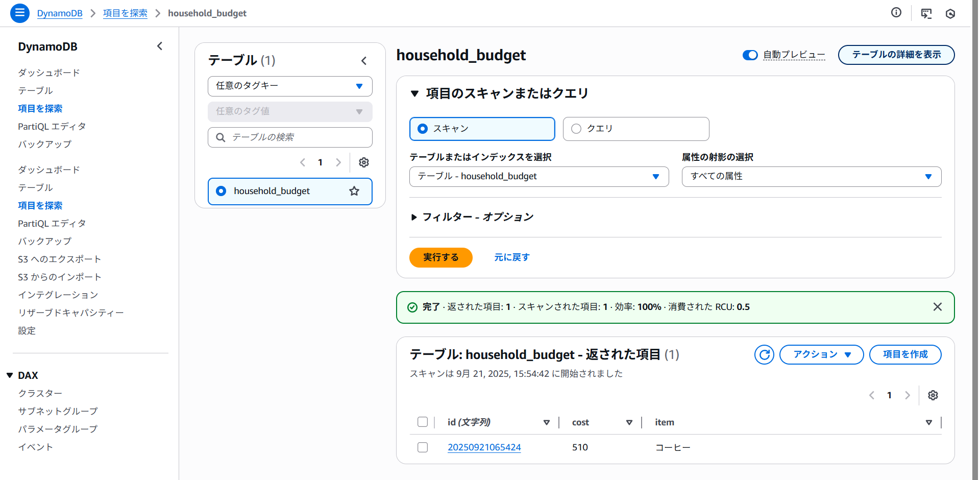Open the アクション dropdown menu
The image size is (980, 480).
click(x=821, y=354)
